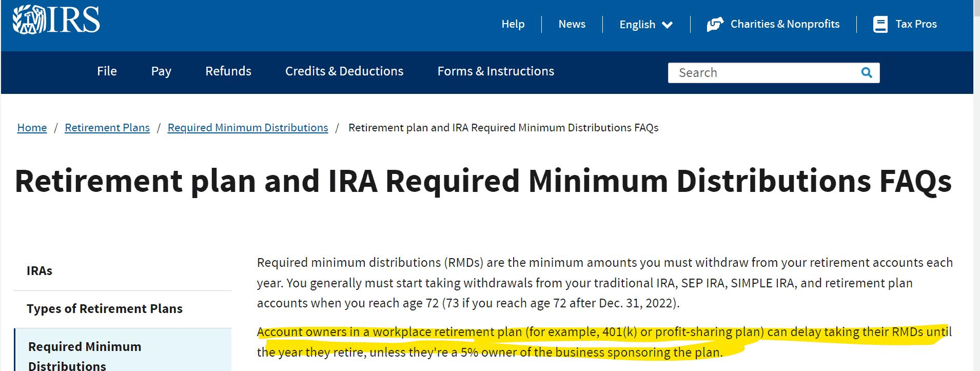Open the Refunds menu
The height and width of the screenshot is (371, 980).
point(228,71)
